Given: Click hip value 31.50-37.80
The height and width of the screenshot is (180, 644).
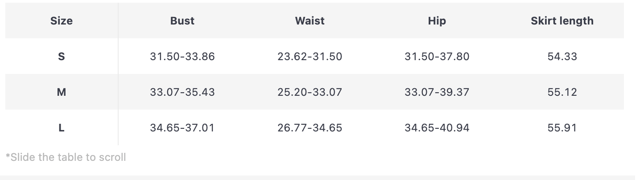Looking at the screenshot, I should click(x=437, y=57).
